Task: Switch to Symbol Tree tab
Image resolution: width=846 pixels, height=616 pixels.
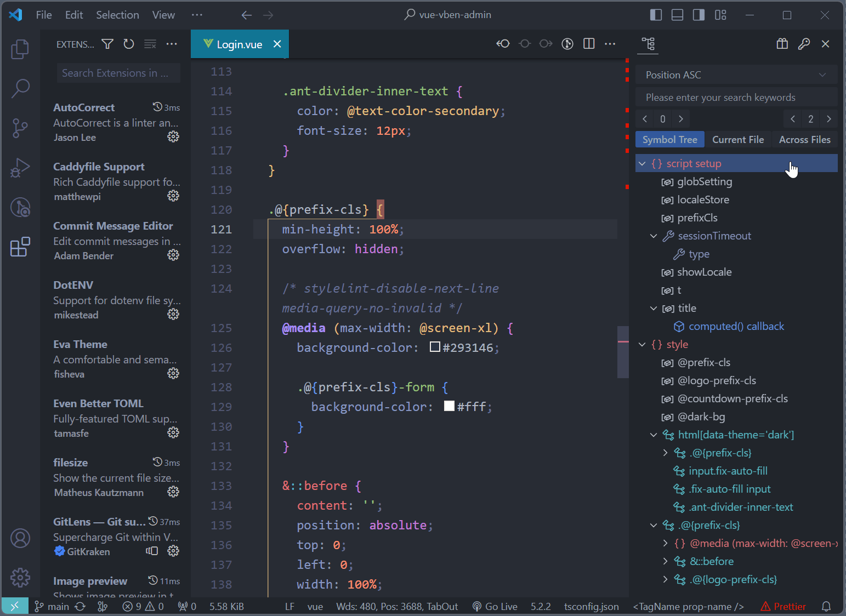Action: tap(669, 140)
